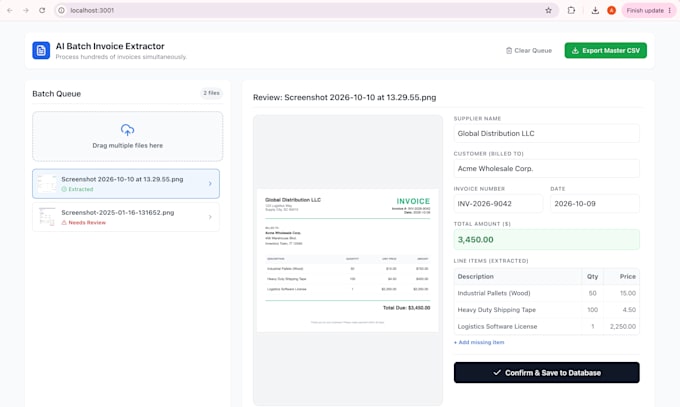Click Clear Queue

(529, 51)
